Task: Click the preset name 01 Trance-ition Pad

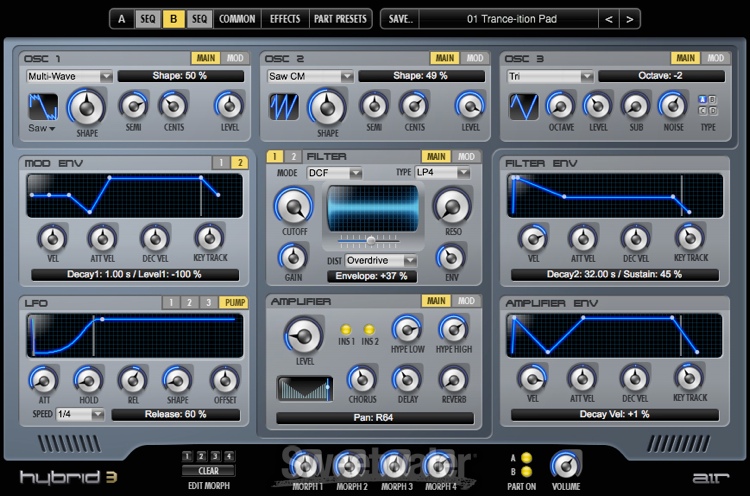Action: [x=511, y=19]
